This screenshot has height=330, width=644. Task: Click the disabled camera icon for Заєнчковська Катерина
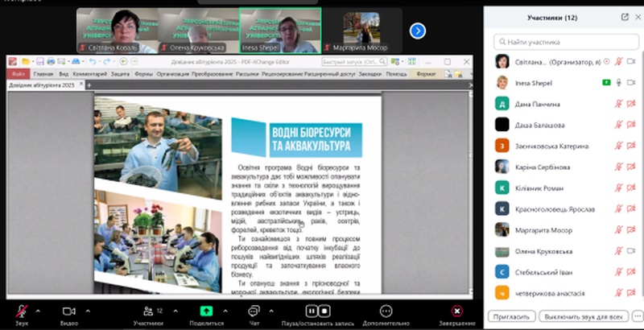coord(631,146)
